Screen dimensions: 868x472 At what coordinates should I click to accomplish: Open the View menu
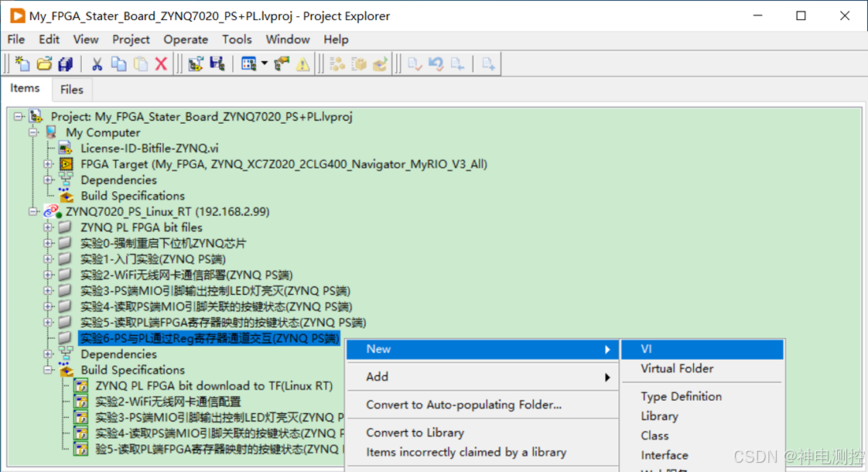click(86, 39)
